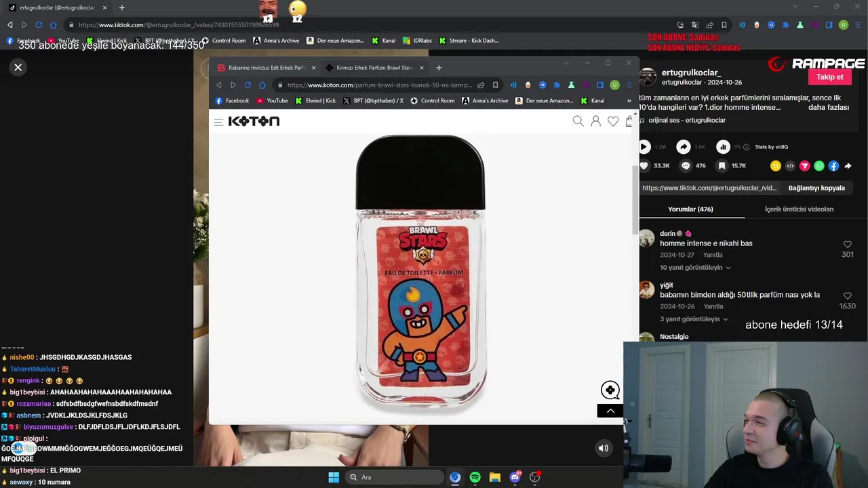Open Koton favorites heart icon
Screen dimensions: 868x488
point(613,121)
